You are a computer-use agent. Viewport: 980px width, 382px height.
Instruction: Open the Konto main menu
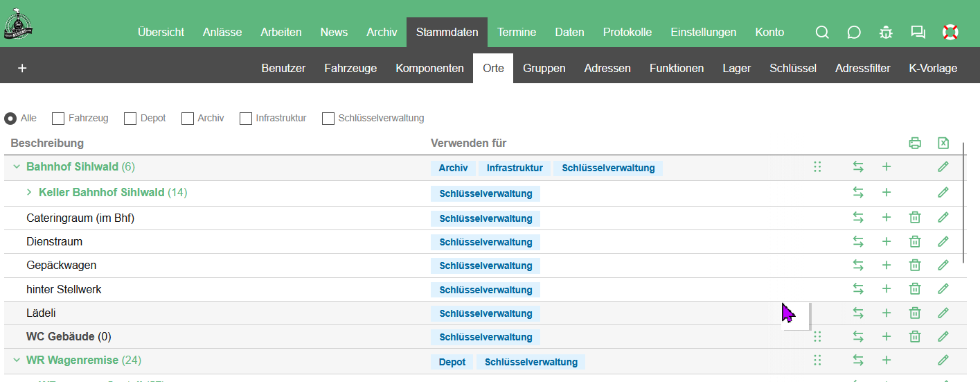pos(770,32)
